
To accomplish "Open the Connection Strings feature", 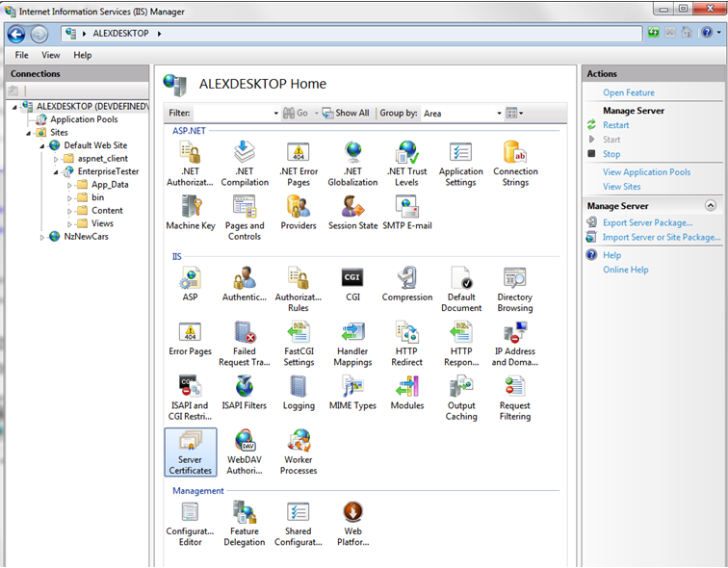I will 514,164.
